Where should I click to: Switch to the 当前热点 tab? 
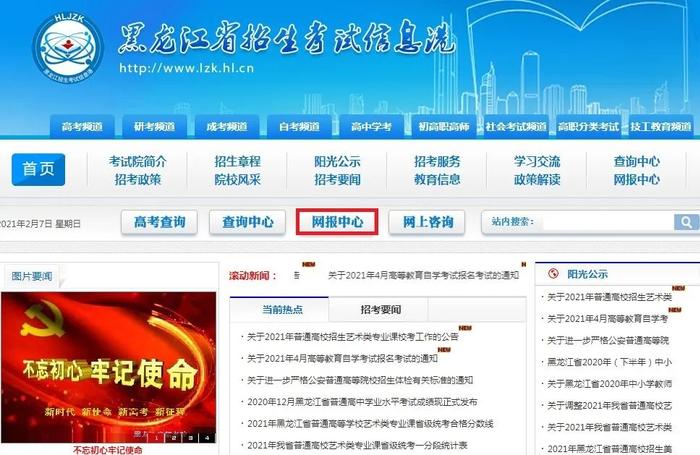coord(282,309)
